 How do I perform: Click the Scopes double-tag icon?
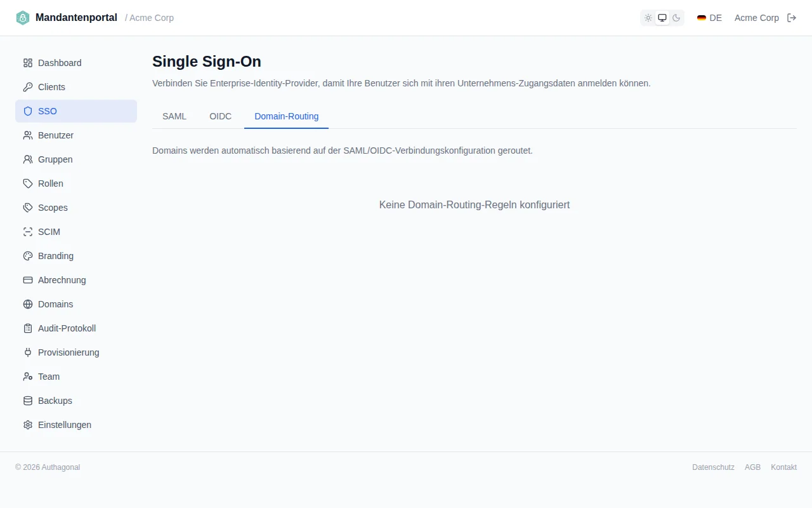point(28,208)
